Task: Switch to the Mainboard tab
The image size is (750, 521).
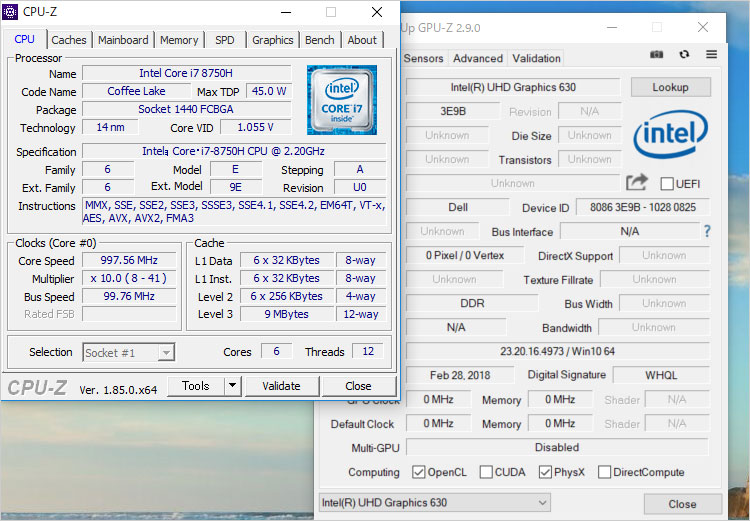Action: coord(123,40)
